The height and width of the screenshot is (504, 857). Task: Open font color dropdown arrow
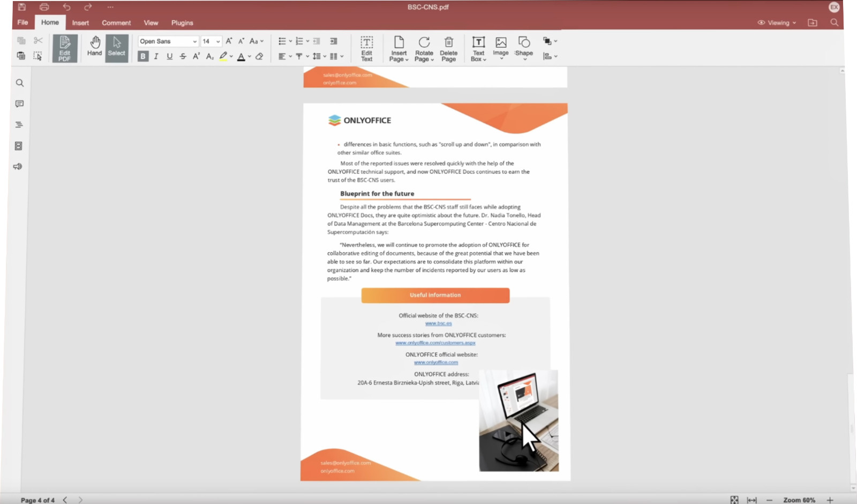pyautogui.click(x=250, y=56)
